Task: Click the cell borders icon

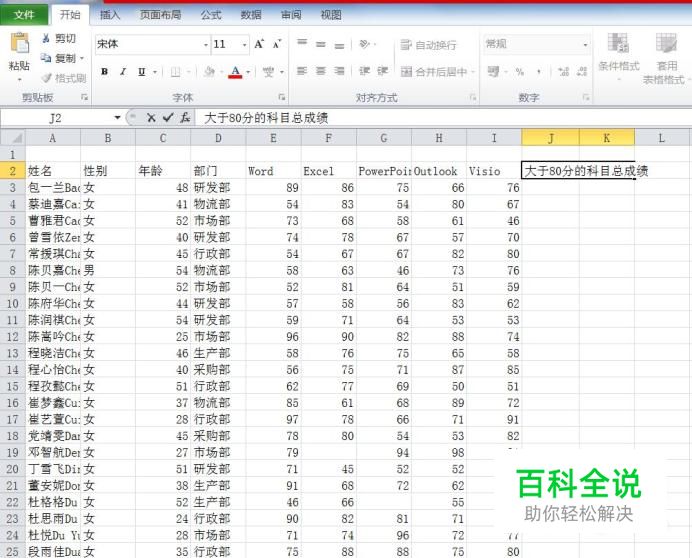Action: (175, 72)
